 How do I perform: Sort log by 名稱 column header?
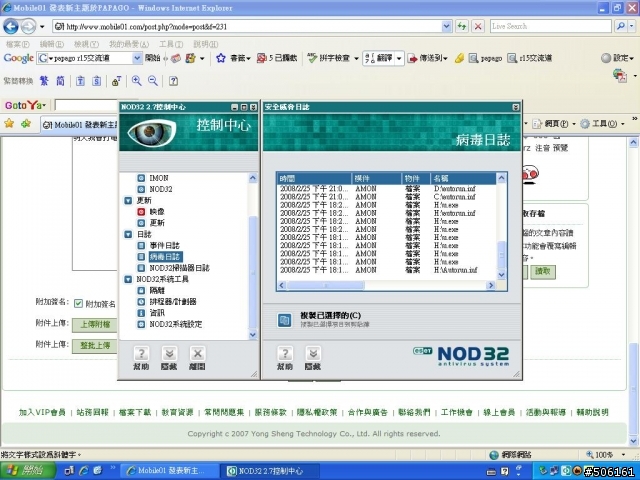click(463, 178)
